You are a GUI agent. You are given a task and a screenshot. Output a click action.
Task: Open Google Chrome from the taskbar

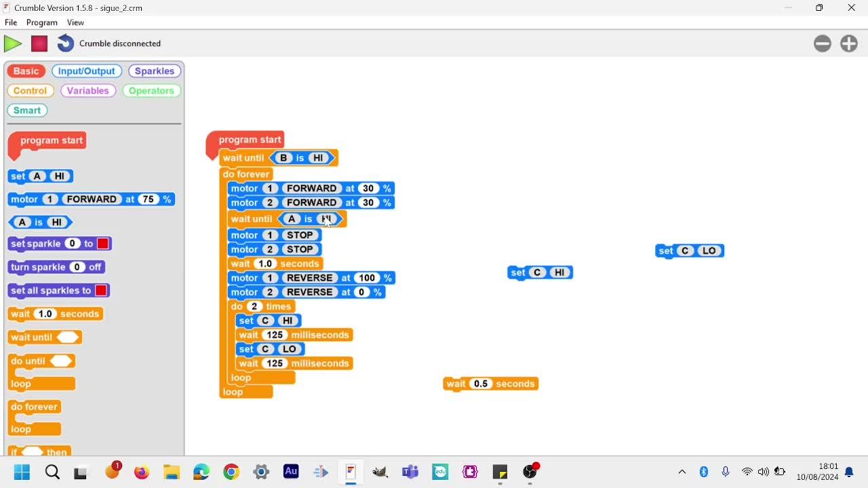(231, 472)
